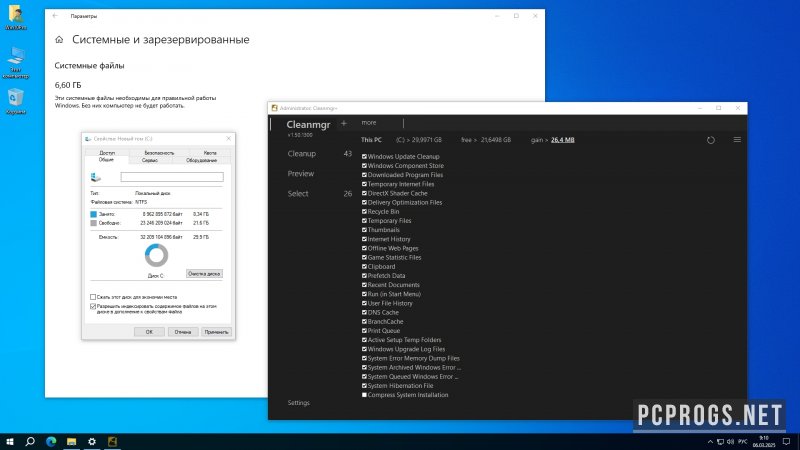The image size is (800, 450).
Task: Toggle Thumbnails checkbox
Action: [364, 230]
